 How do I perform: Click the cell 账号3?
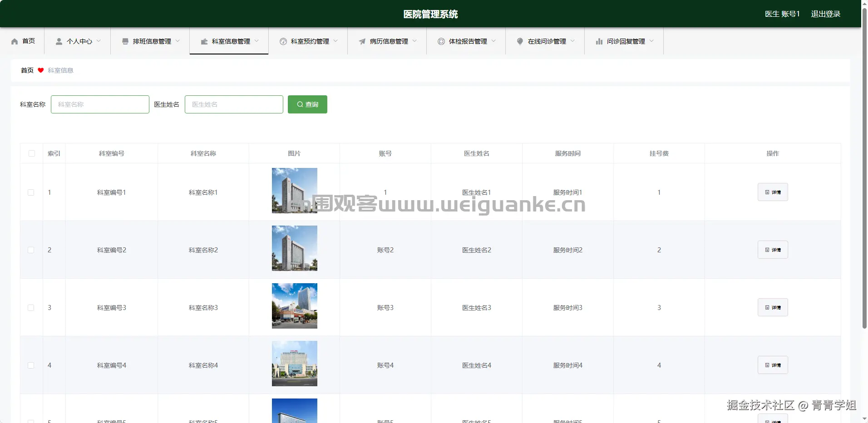(x=385, y=308)
